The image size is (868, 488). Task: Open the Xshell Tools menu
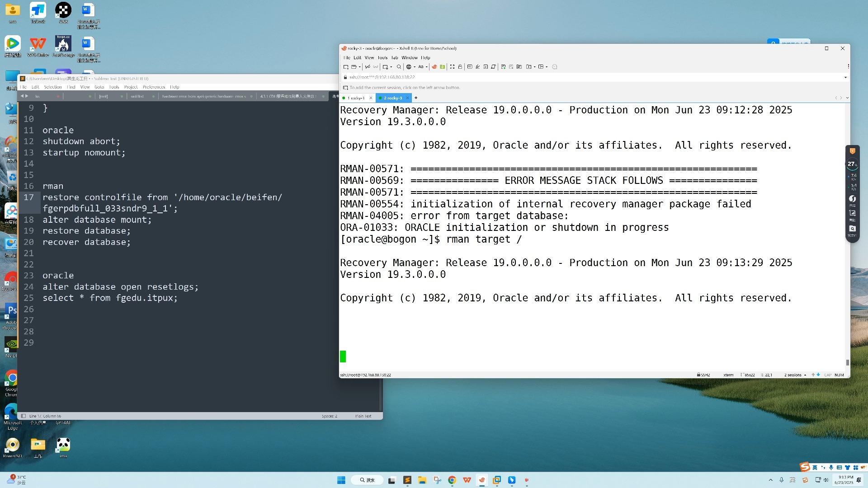[x=382, y=58]
